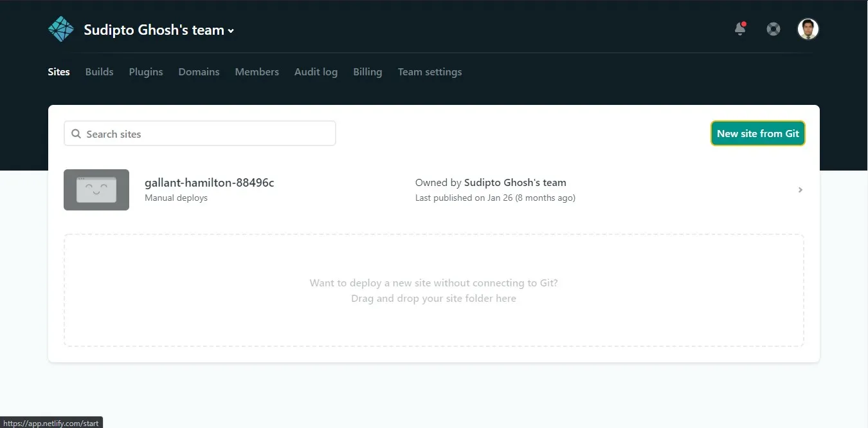868x428 pixels.
Task: Open the user avatar menu
Action: coord(808,28)
